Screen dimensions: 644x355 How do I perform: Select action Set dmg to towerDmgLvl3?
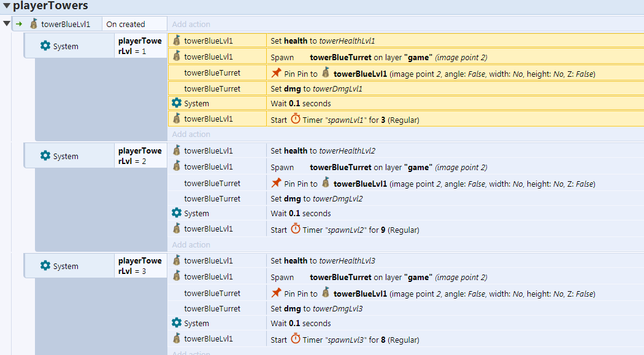click(x=316, y=308)
